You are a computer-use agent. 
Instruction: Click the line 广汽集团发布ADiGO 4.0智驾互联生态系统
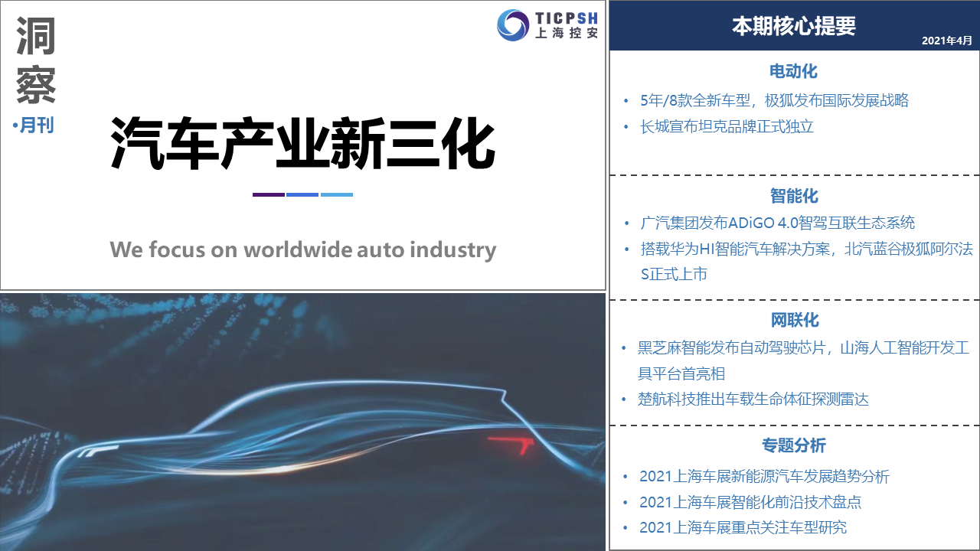[777, 223]
